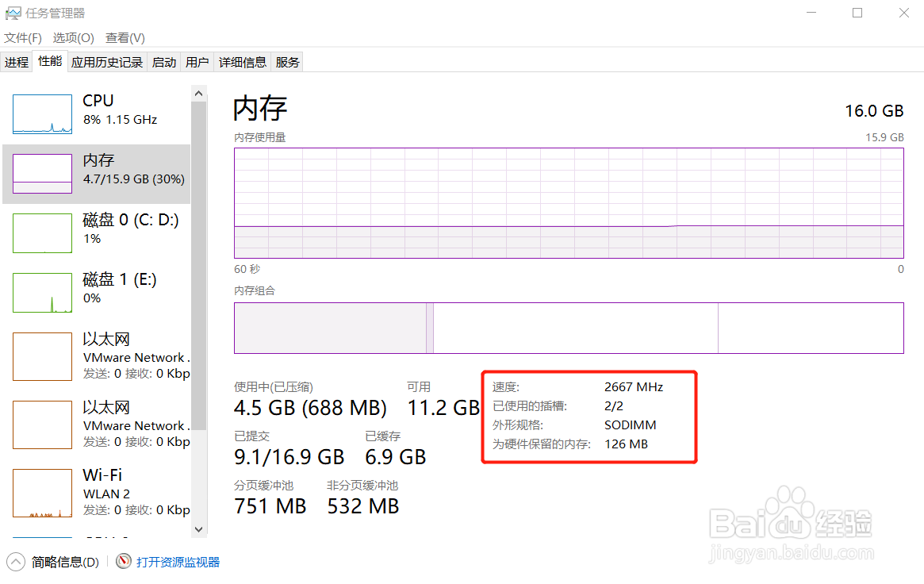The image size is (924, 584).
Task: Click the Task Manager icon in title bar
Action: 13,13
